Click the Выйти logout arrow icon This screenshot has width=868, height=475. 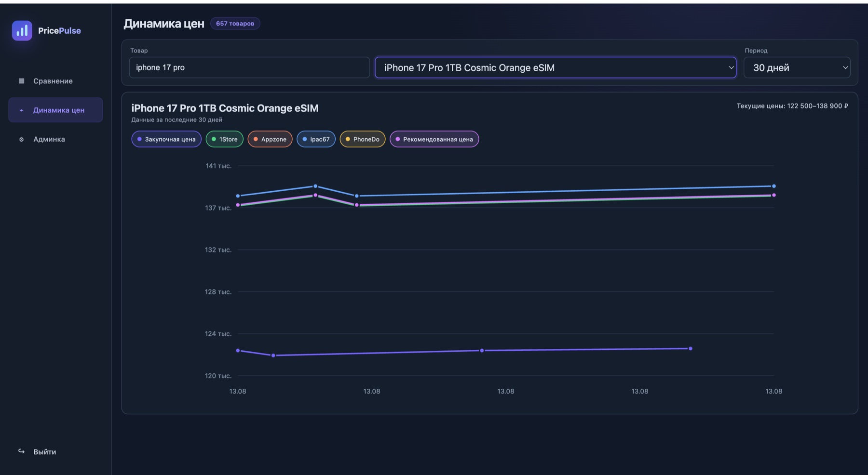click(21, 451)
